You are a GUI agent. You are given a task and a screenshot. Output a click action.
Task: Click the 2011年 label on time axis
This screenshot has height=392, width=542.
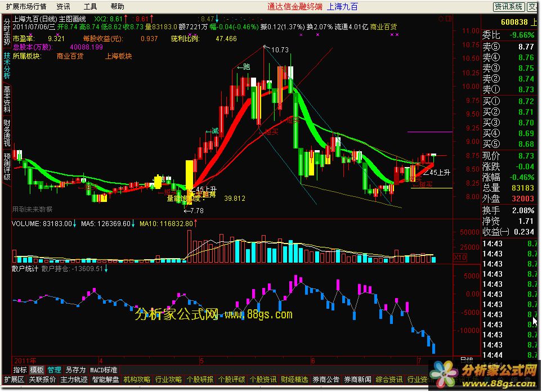coord(25,361)
